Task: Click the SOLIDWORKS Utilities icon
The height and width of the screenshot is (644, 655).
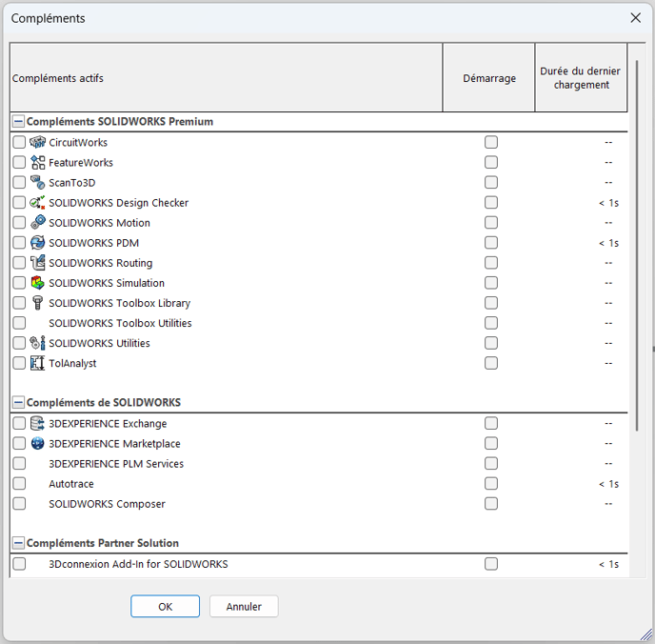Action: 37,343
